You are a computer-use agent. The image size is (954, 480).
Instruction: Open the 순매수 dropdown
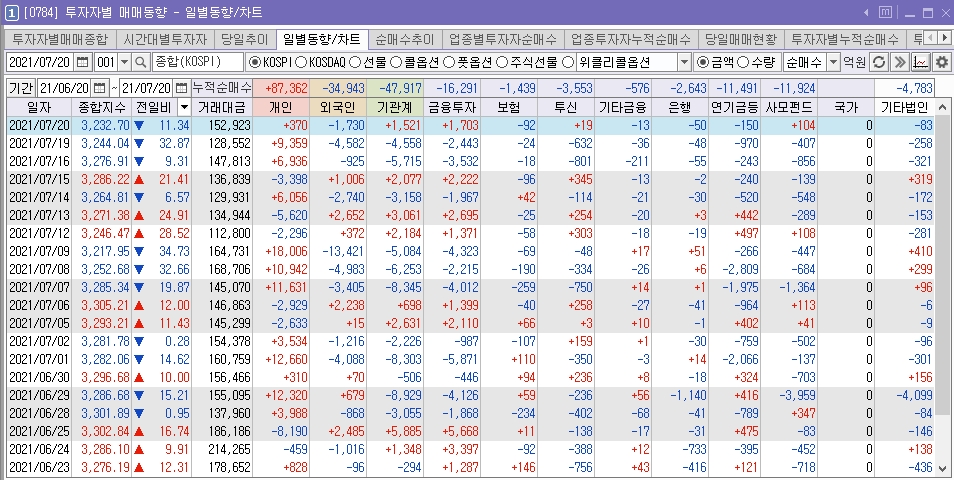coord(834,61)
